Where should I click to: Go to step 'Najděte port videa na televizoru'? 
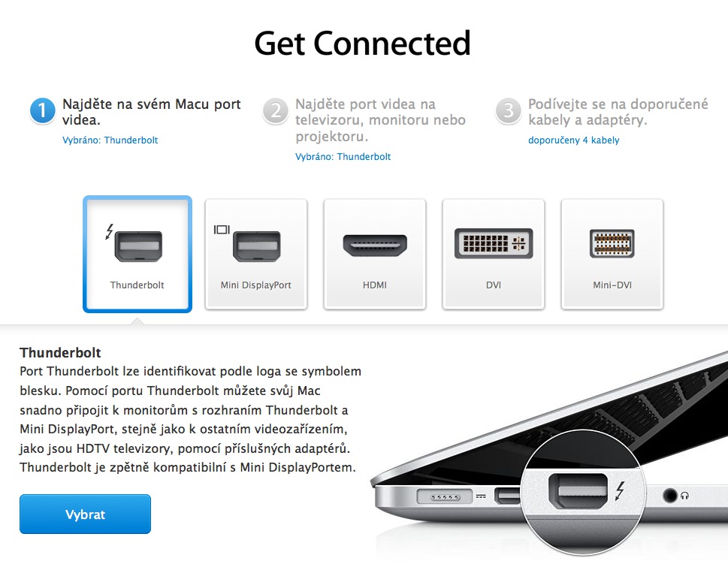click(380, 120)
